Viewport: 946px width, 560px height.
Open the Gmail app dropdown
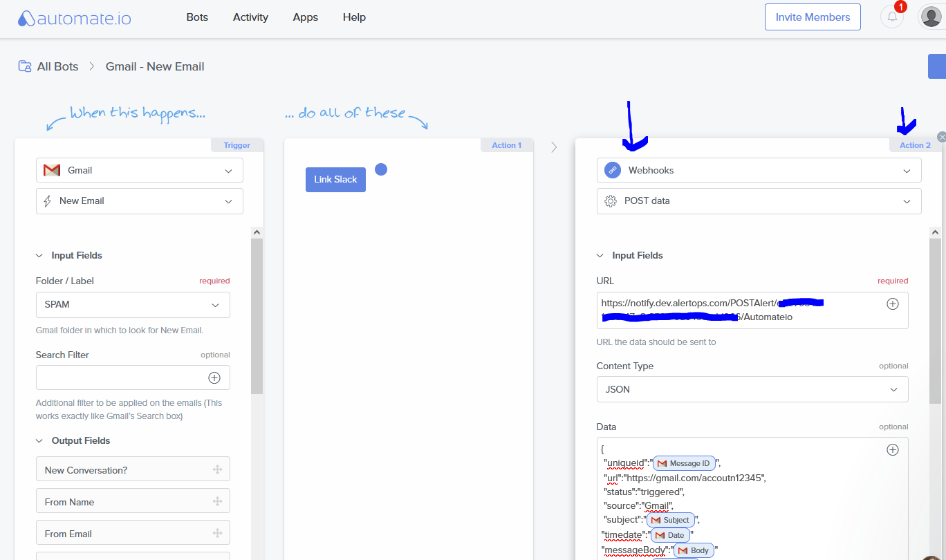pos(140,170)
